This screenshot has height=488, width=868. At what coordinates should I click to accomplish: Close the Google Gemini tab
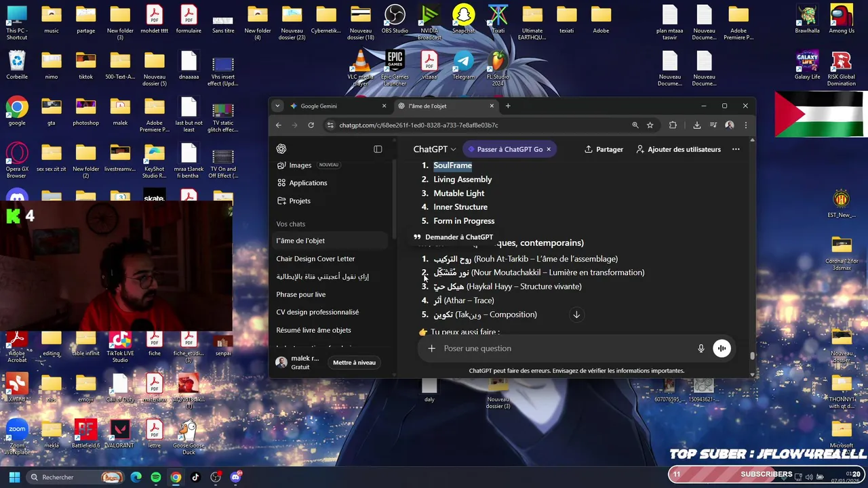pyautogui.click(x=384, y=106)
